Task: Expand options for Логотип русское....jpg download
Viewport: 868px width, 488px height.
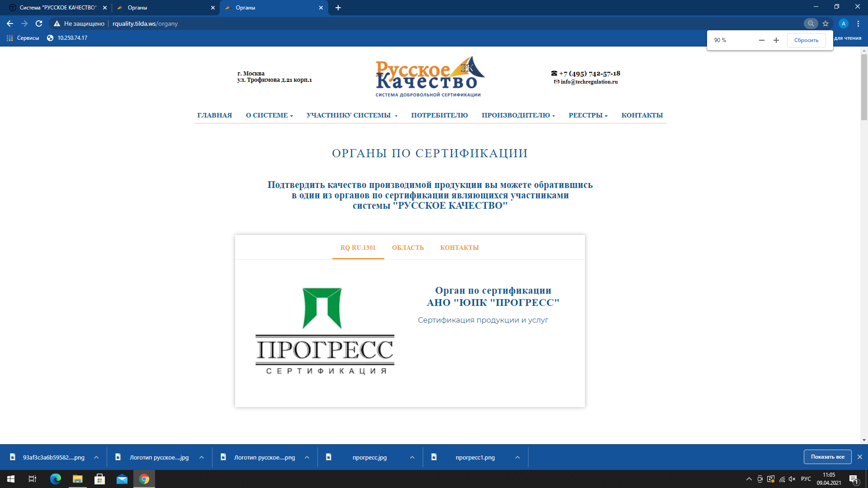Action: (202, 457)
